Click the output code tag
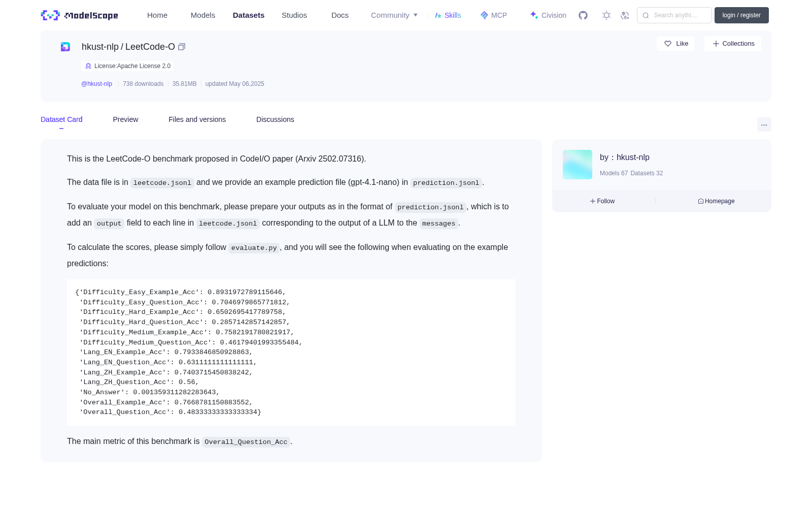Image resolution: width=812 pixels, height=508 pixels. 109,224
